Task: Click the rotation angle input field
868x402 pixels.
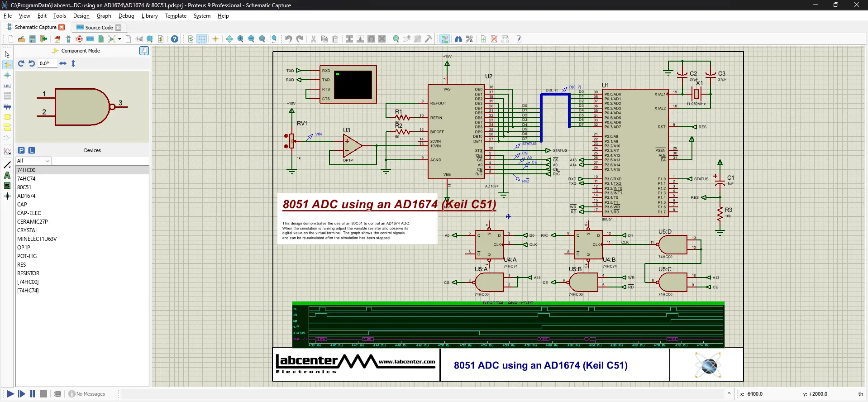Action: click(47, 63)
